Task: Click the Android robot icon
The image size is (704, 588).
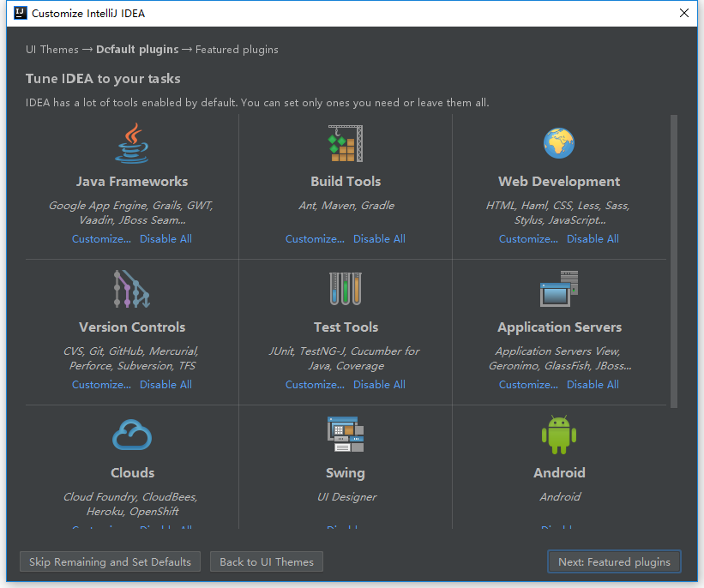Action: (559, 435)
